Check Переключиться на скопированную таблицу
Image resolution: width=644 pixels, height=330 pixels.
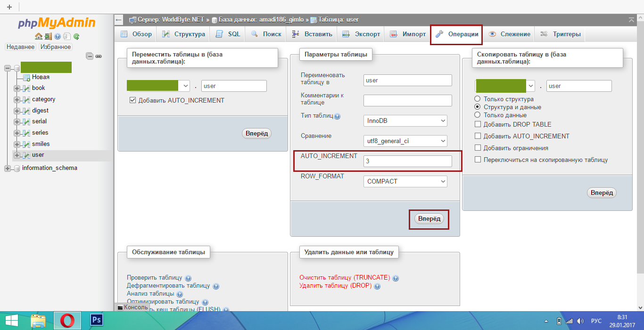click(x=478, y=160)
